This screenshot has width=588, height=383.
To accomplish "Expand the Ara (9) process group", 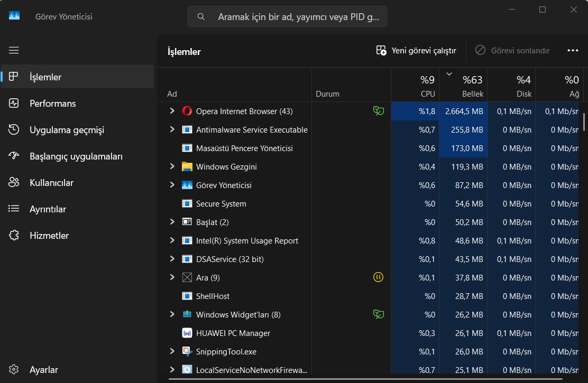I will [x=172, y=277].
